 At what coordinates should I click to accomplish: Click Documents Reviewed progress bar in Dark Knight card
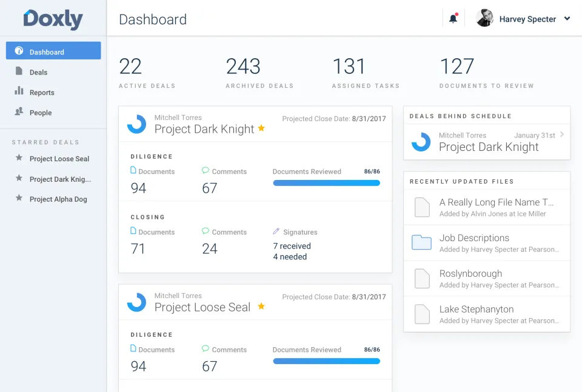click(326, 183)
